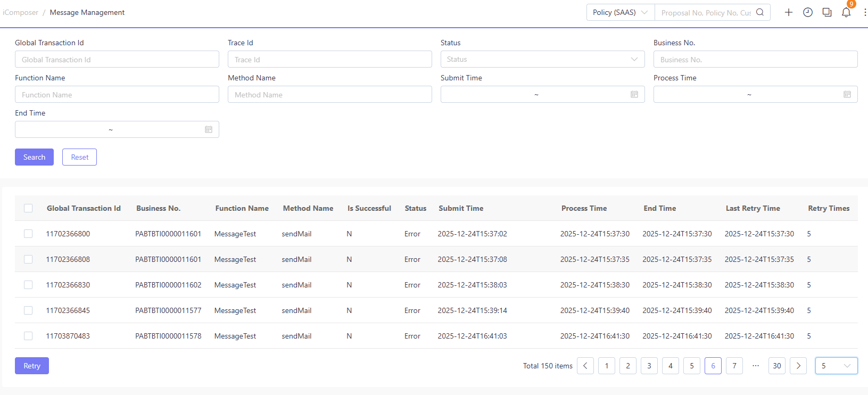Click the plus icon in top bar
The height and width of the screenshot is (395, 868).
pos(789,12)
